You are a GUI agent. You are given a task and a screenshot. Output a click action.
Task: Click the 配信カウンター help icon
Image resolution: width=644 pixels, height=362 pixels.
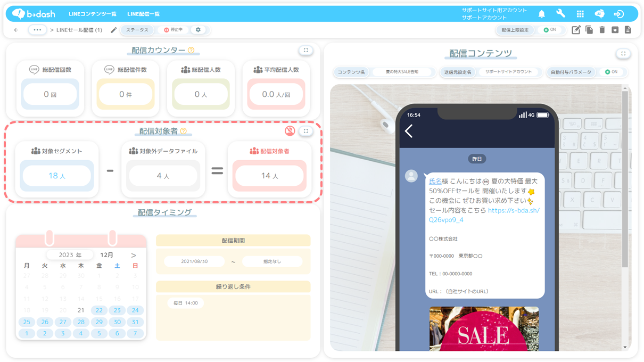pyautogui.click(x=191, y=50)
